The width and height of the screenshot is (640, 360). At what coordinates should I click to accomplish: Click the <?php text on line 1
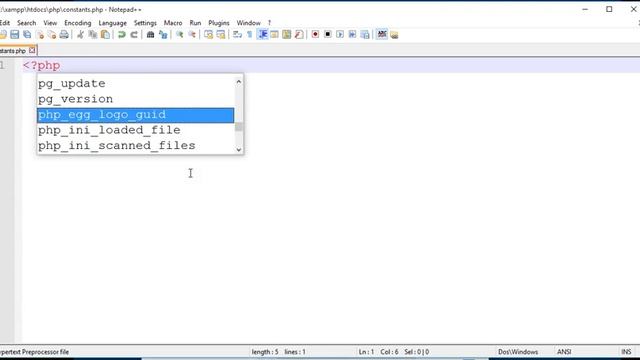point(42,65)
